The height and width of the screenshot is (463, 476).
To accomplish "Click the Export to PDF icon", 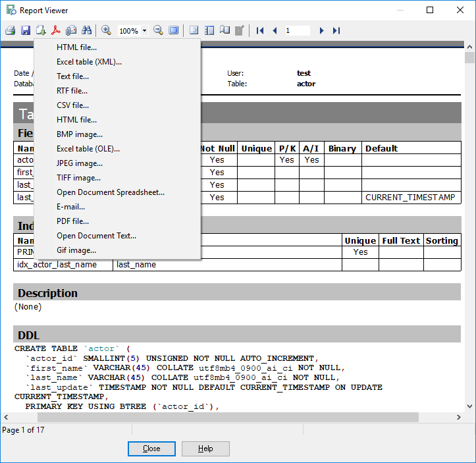I will pyautogui.click(x=57, y=30).
